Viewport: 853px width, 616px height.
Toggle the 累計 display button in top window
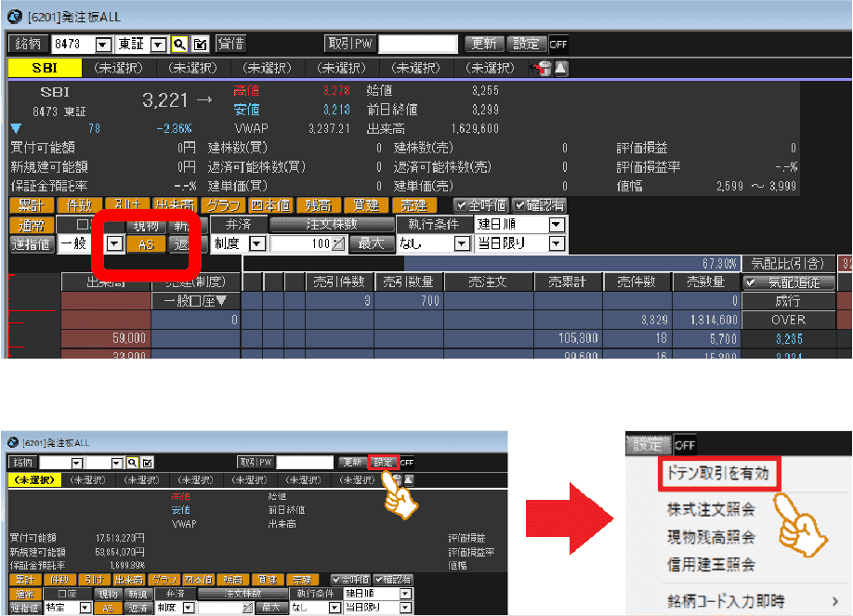pyautogui.click(x=32, y=205)
